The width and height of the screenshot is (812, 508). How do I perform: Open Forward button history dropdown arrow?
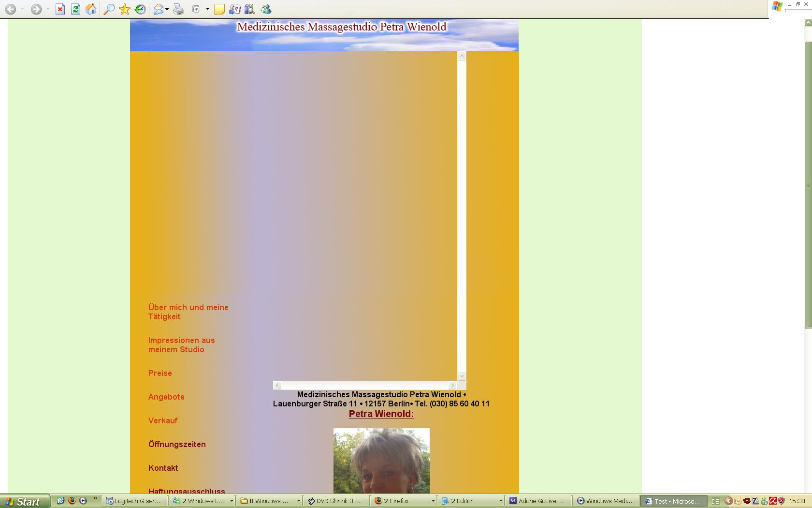click(48, 9)
